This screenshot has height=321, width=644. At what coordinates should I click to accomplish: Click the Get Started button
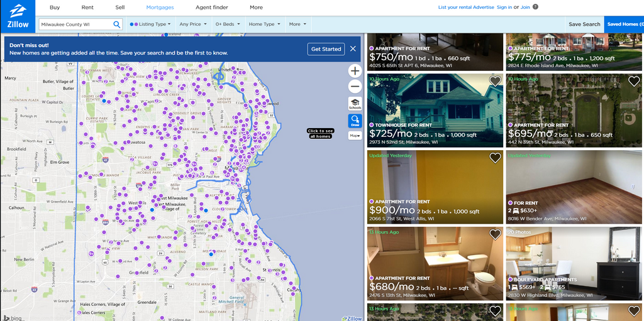click(x=326, y=49)
